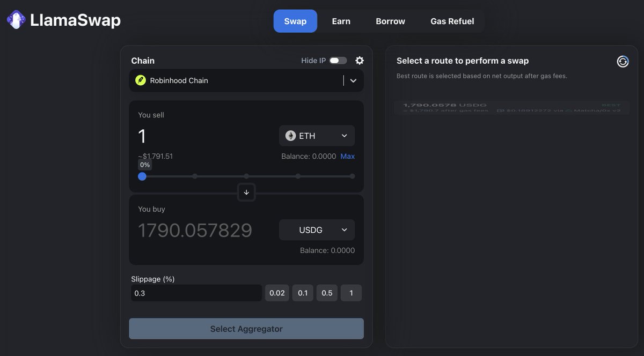Screen dimensions: 644x356
Task: Click the Slippage (%) label
Action: [x=153, y=279]
